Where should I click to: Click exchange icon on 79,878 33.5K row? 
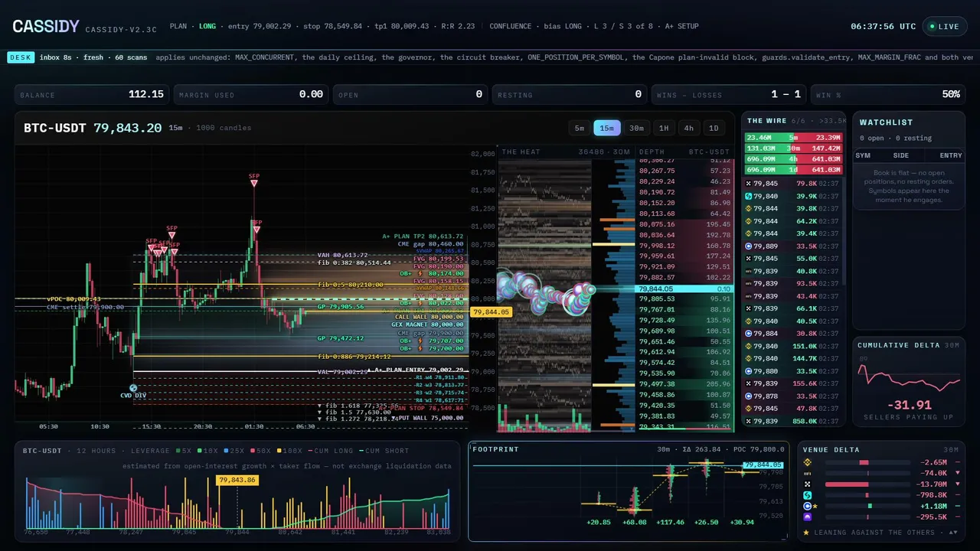point(748,396)
